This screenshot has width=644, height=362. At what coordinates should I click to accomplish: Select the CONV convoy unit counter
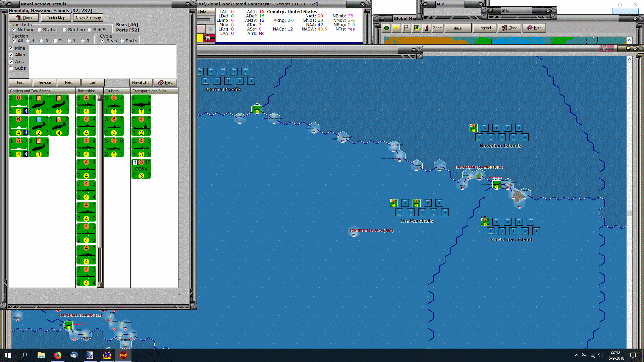(x=141, y=169)
